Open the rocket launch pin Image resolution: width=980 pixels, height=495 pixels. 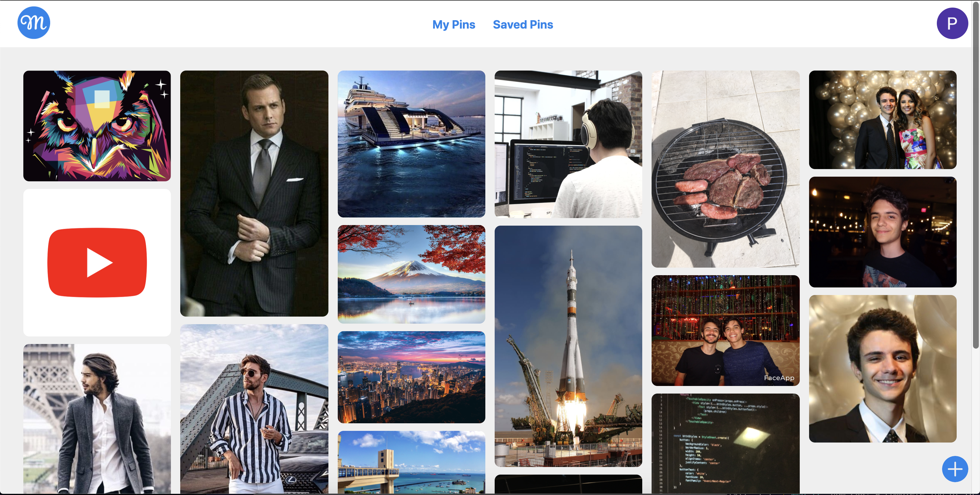point(568,346)
